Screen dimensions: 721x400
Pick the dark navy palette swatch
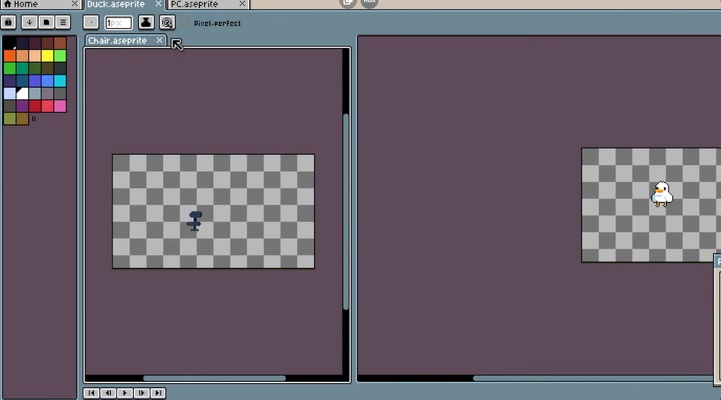[x=22, y=43]
